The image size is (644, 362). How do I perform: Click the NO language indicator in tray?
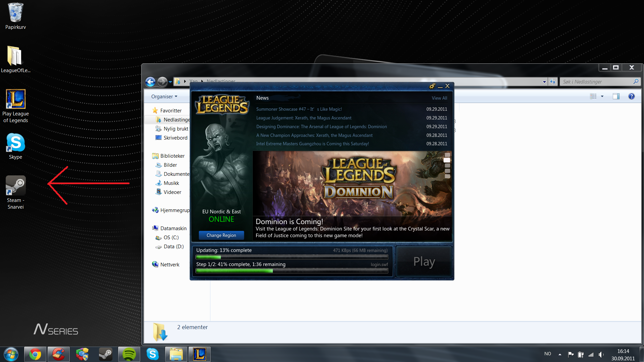pos(547,354)
